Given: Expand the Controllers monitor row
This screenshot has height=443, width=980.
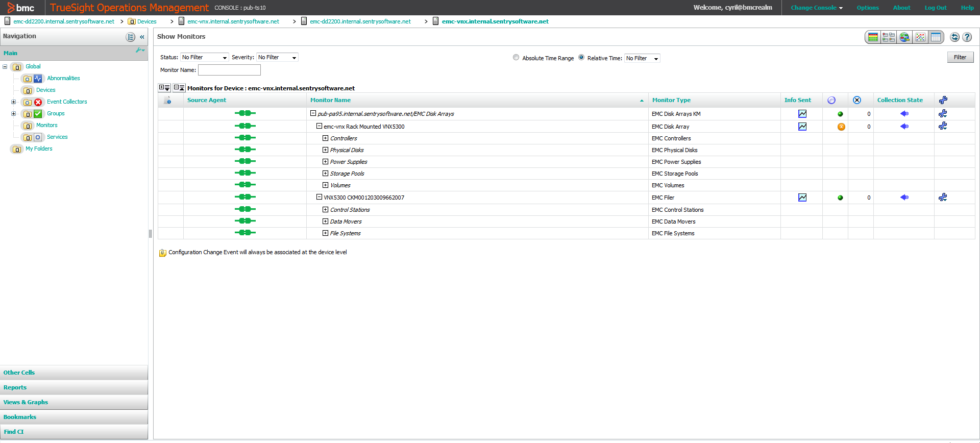Looking at the screenshot, I should click(325, 138).
